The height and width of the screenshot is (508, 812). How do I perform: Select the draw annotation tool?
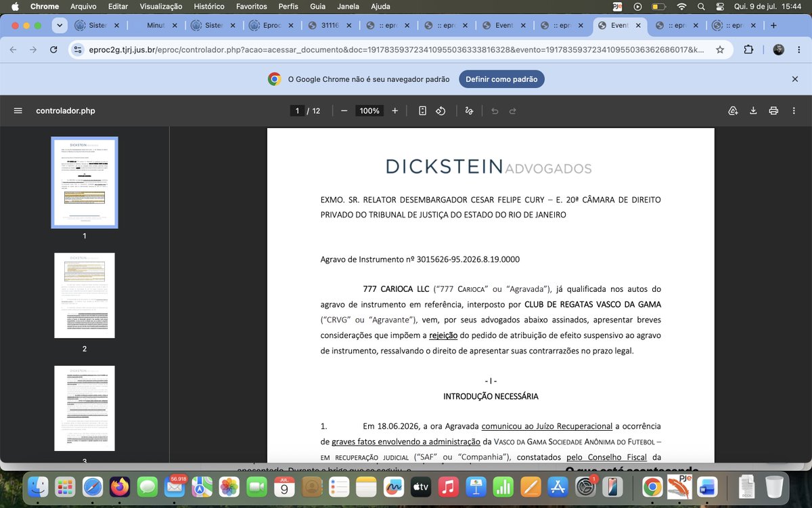[470, 111]
